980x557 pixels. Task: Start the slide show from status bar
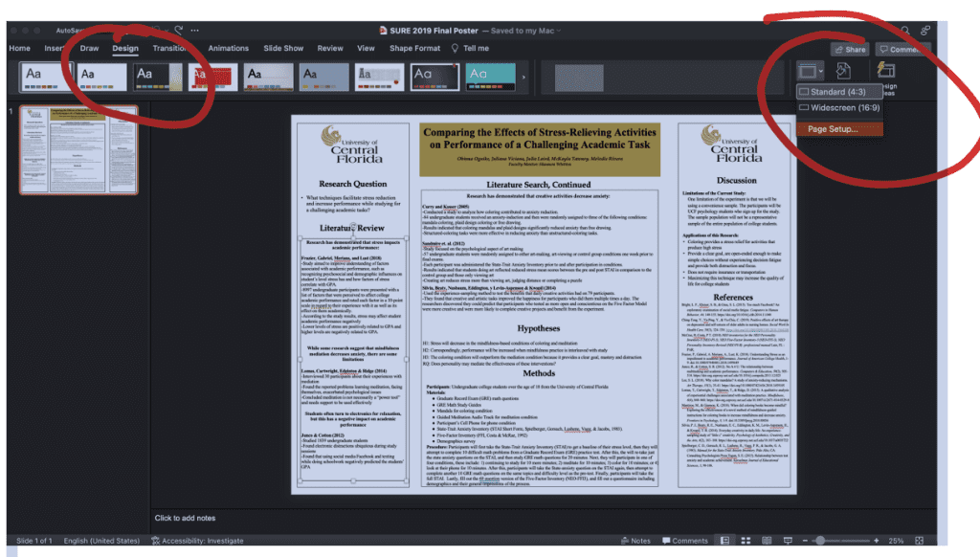click(x=788, y=541)
